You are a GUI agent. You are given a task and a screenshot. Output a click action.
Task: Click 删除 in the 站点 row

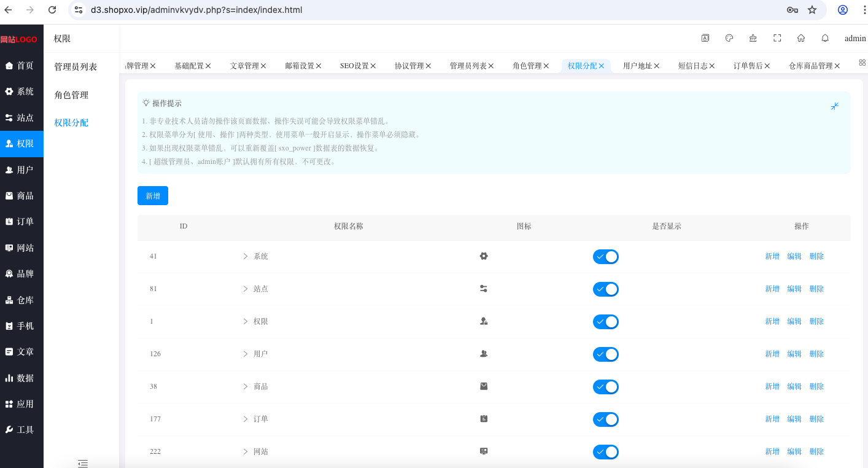tap(816, 289)
